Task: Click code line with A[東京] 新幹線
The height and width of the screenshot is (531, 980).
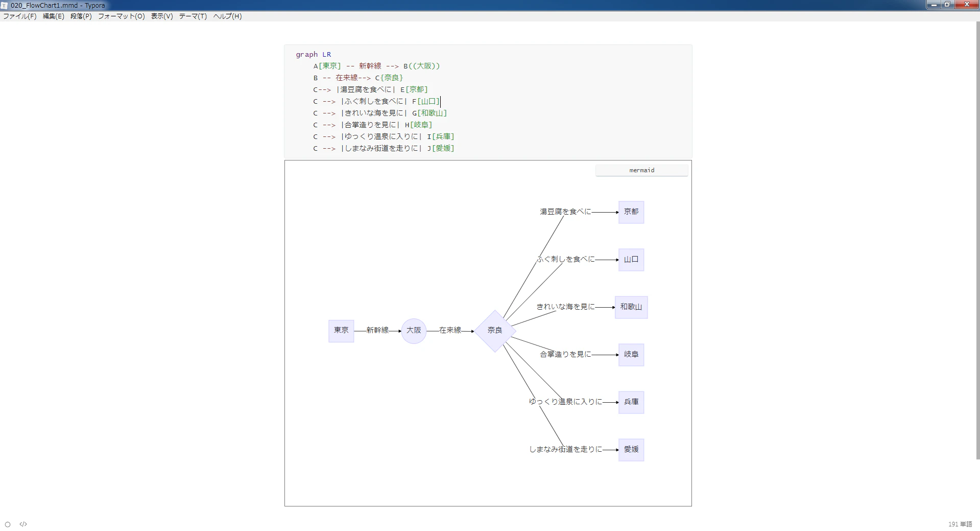Action: (x=376, y=66)
